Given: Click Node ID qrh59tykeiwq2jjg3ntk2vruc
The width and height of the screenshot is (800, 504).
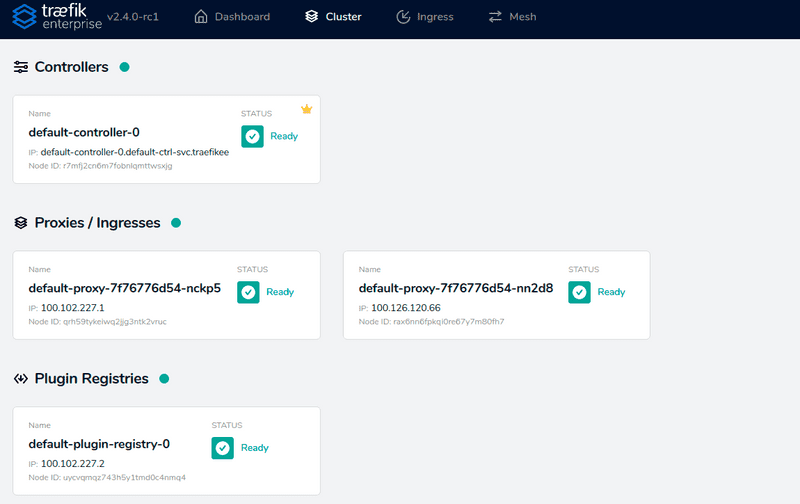Looking at the screenshot, I should (97, 322).
